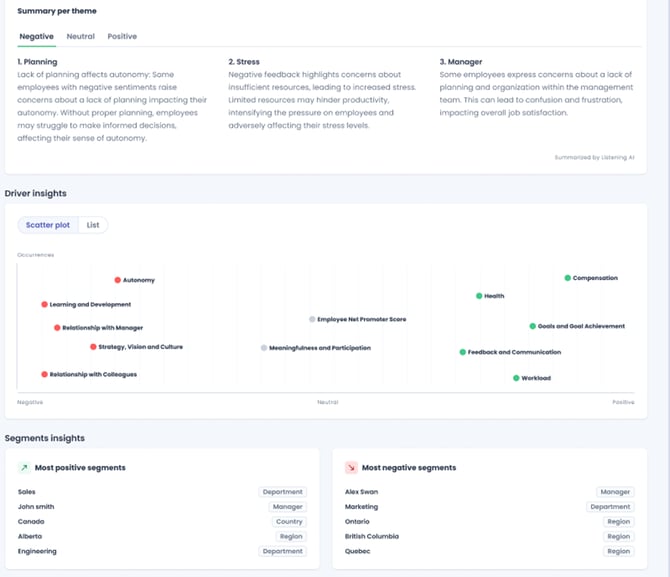
Task: Toggle driver insights to List view
Action: pos(93,225)
